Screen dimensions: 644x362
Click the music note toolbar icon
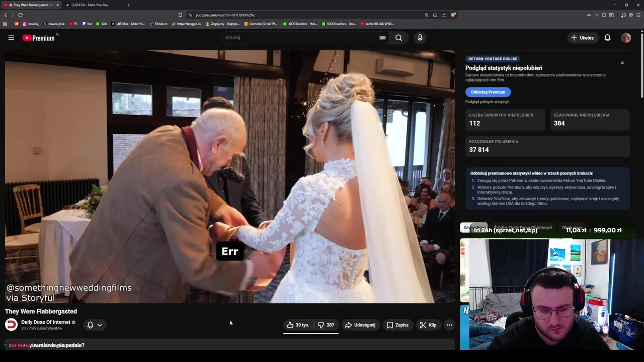(x=623, y=15)
